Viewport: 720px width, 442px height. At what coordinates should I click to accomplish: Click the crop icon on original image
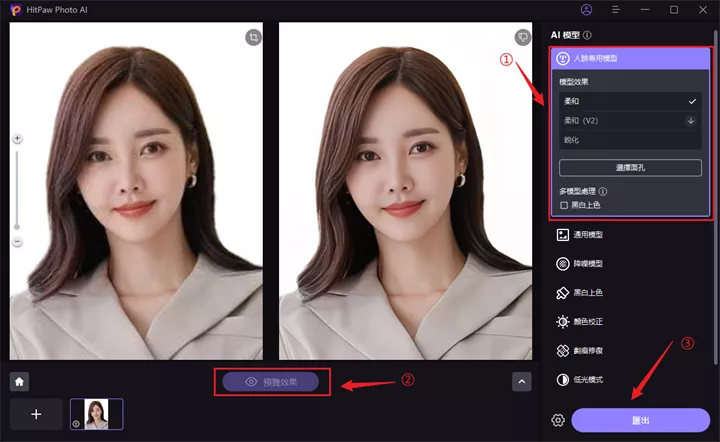(253, 37)
